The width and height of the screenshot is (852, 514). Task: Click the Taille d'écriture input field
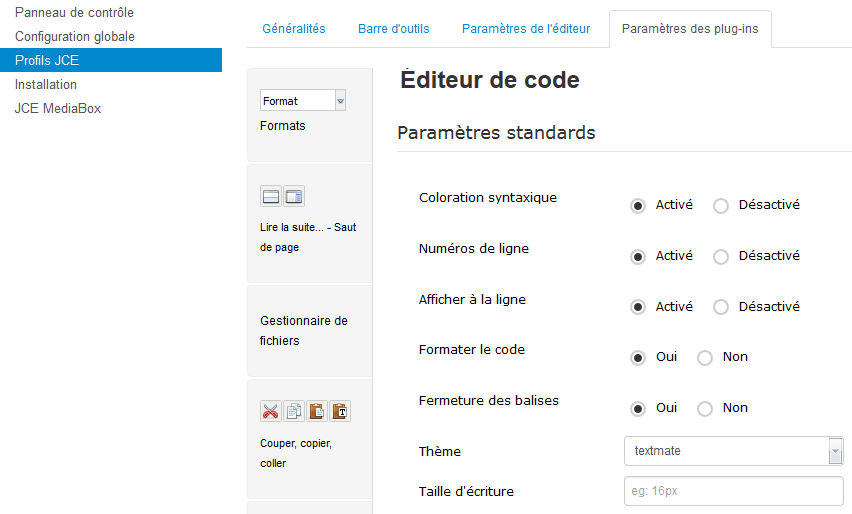pyautogui.click(x=734, y=491)
